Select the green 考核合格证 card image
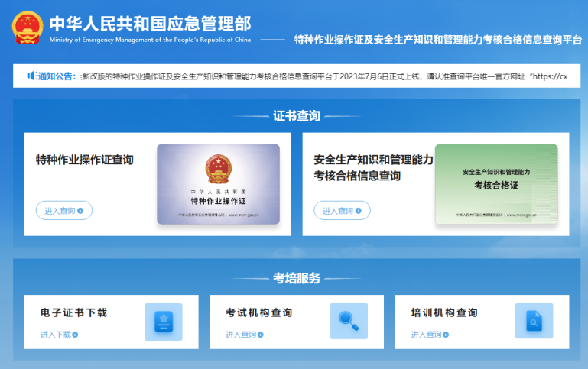Viewport: 588px width, 369px height. [x=496, y=184]
